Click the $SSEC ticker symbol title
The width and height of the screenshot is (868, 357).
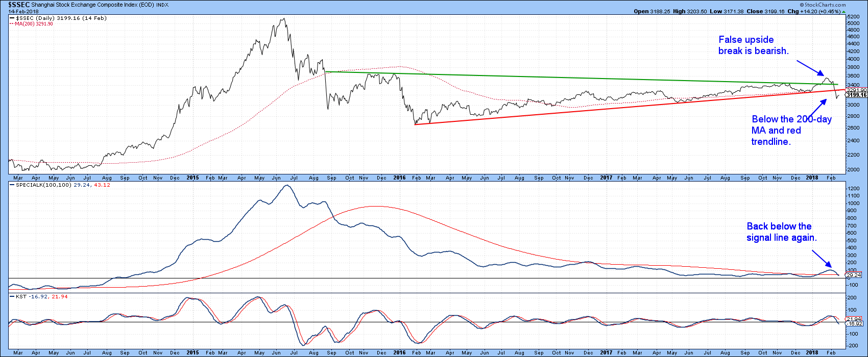16,4
